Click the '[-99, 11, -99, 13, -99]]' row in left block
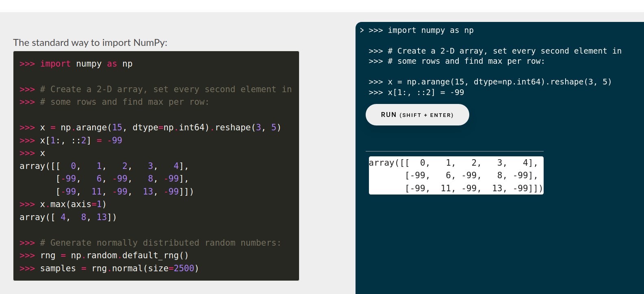The height and width of the screenshot is (294, 644). (x=124, y=192)
